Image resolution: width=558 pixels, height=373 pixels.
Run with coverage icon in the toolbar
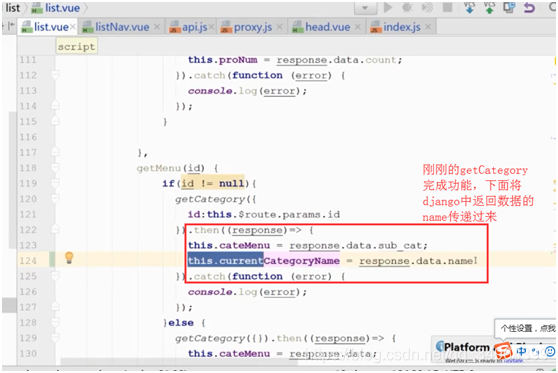[427, 7]
